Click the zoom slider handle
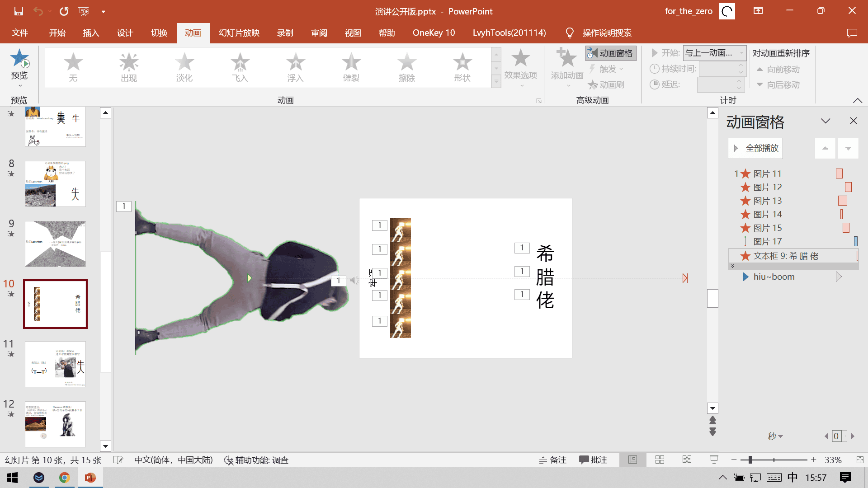 [750, 460]
